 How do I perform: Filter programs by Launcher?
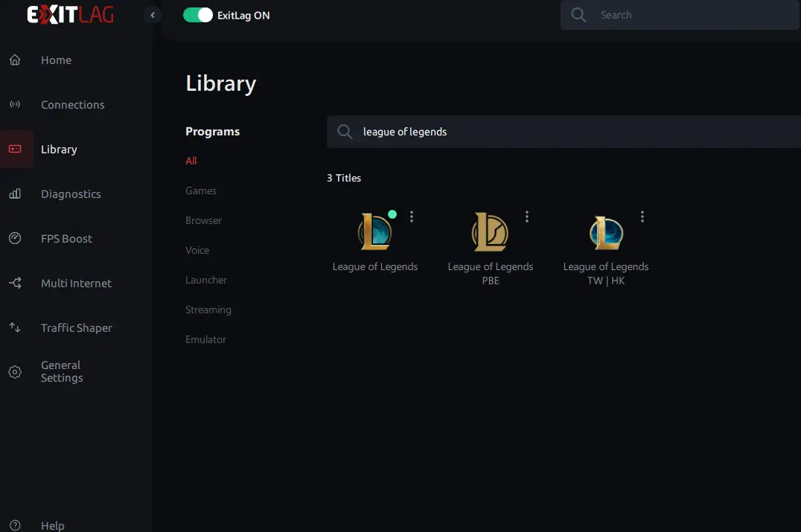206,280
